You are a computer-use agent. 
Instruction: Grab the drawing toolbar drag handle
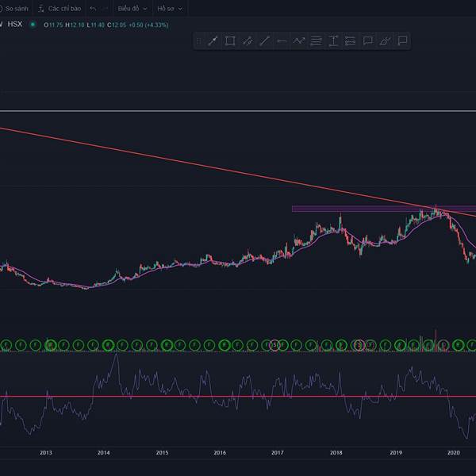199,40
